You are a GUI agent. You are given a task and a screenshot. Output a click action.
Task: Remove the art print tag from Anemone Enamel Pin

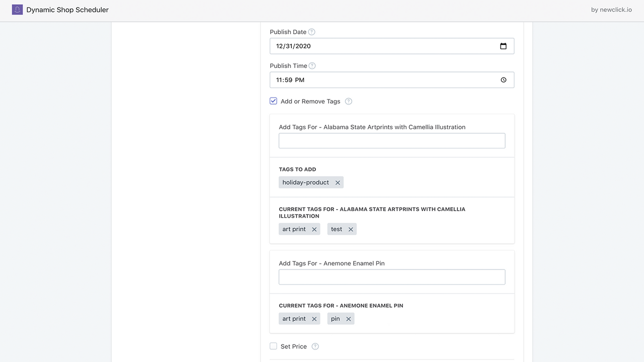314,319
